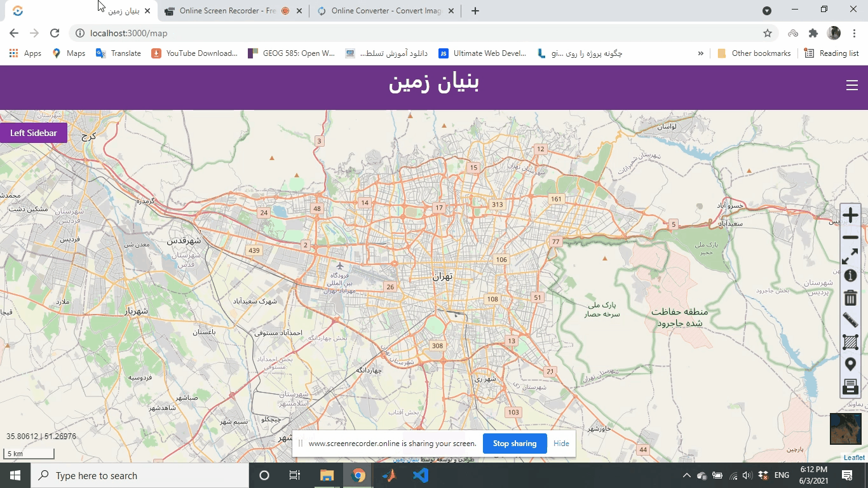Show hidden system tray icons
The image size is (868, 488).
coord(686,475)
